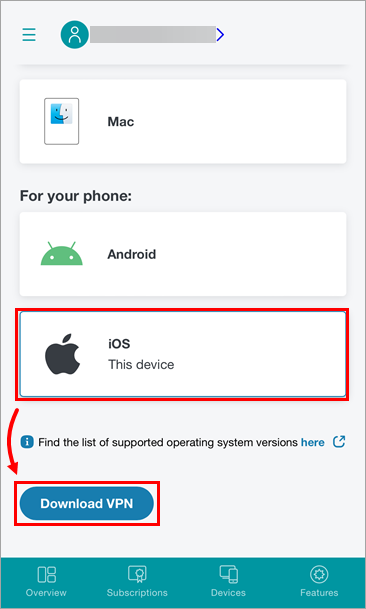Click the Apple logo icon

(62, 353)
